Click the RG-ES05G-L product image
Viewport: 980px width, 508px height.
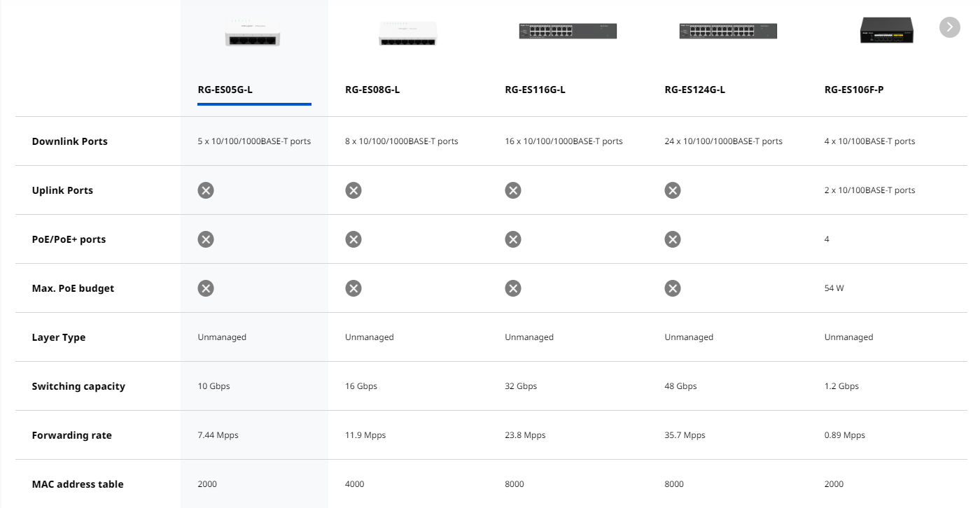(x=253, y=32)
